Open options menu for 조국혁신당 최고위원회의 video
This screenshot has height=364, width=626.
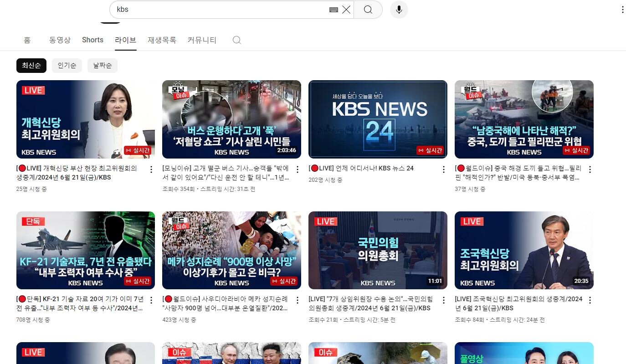click(590, 300)
